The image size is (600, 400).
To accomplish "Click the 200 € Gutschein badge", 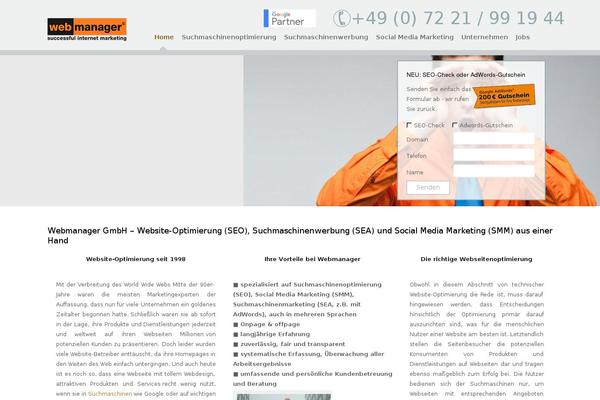I will (504, 96).
